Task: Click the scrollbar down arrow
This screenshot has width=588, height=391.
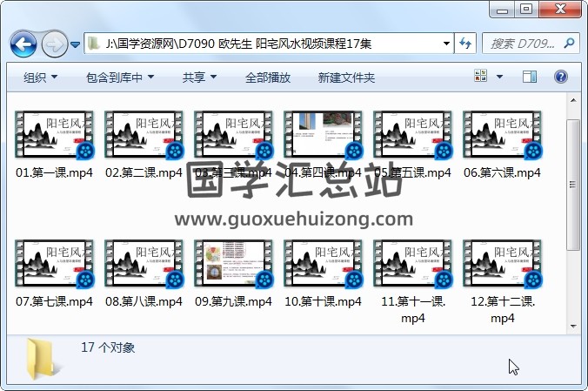Action: (573, 326)
